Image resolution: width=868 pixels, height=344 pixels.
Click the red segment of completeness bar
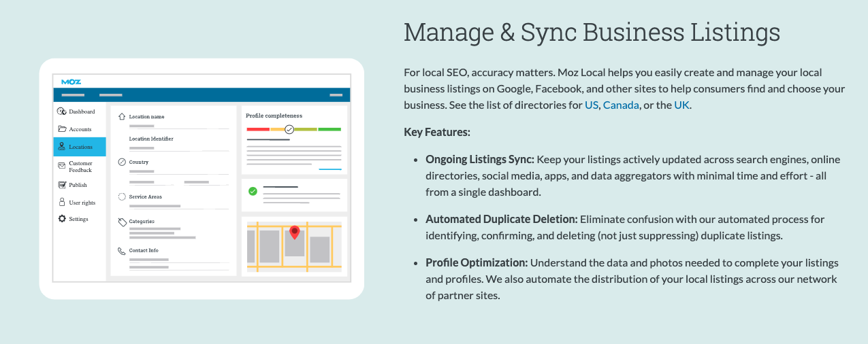click(x=258, y=129)
